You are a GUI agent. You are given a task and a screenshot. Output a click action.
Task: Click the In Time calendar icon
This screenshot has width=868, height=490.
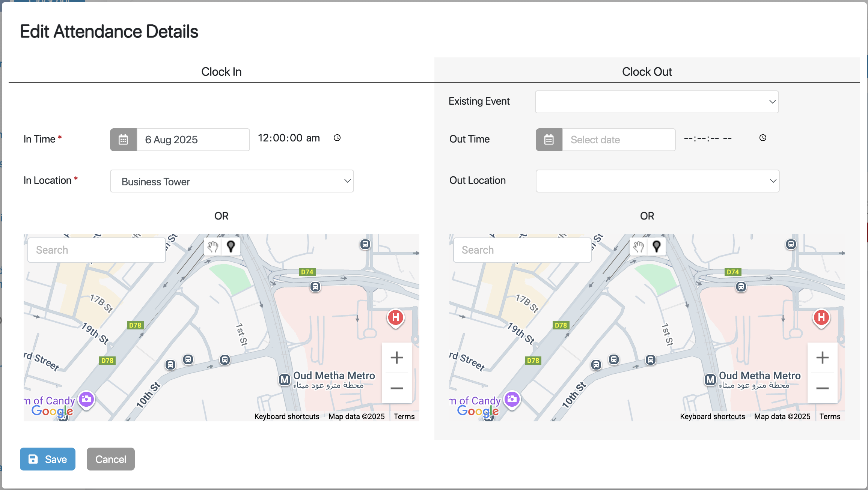[x=123, y=140]
